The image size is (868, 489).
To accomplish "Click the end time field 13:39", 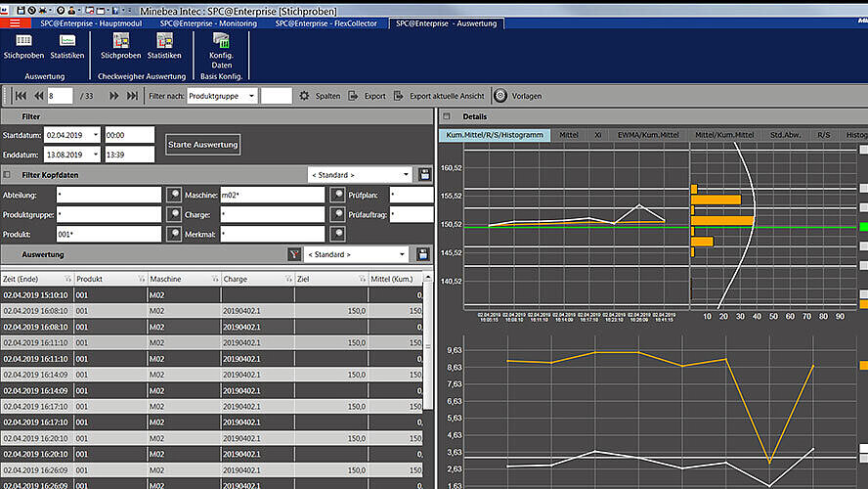I will (130, 155).
